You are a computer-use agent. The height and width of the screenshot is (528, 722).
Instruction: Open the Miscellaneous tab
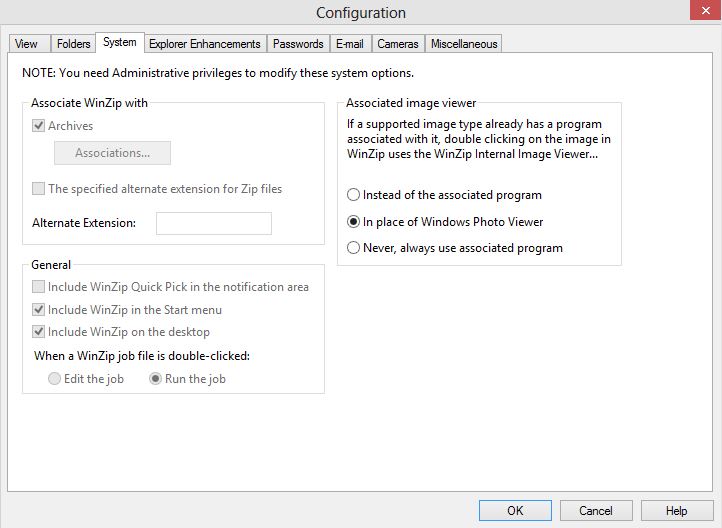pos(464,44)
